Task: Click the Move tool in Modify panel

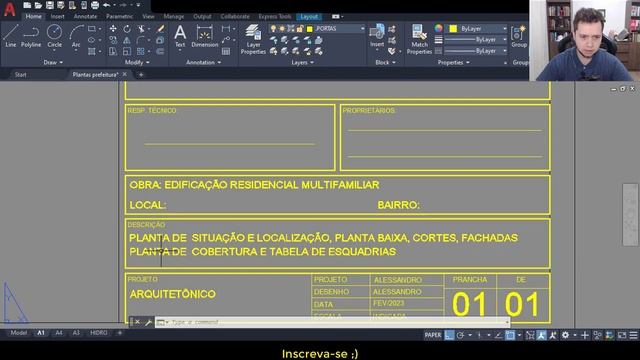Action: [113, 29]
